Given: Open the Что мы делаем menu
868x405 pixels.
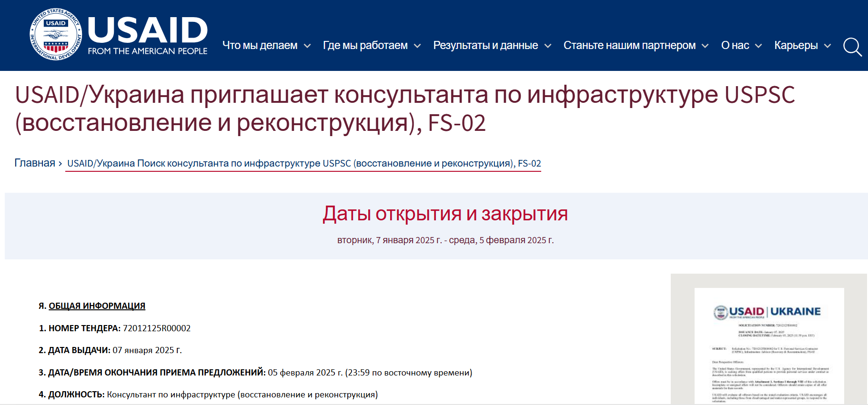Looking at the screenshot, I should click(260, 45).
